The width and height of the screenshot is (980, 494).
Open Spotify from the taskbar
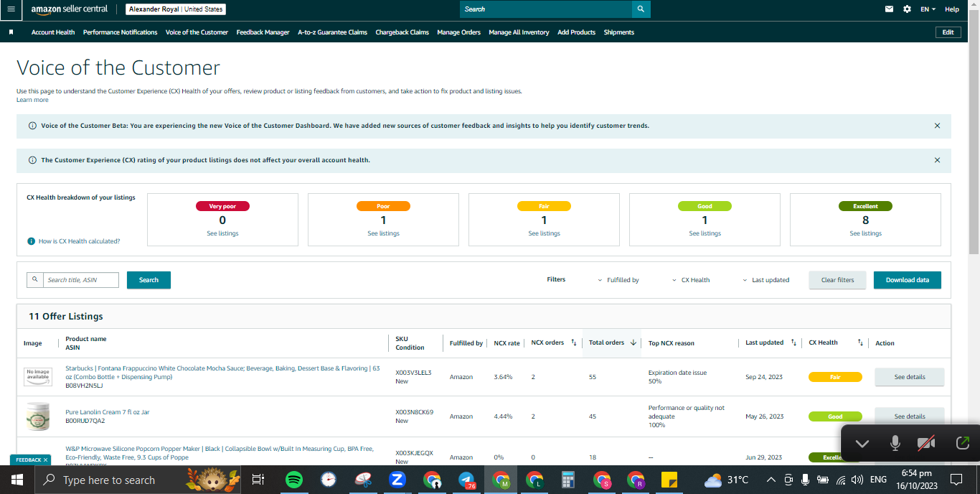click(294, 480)
